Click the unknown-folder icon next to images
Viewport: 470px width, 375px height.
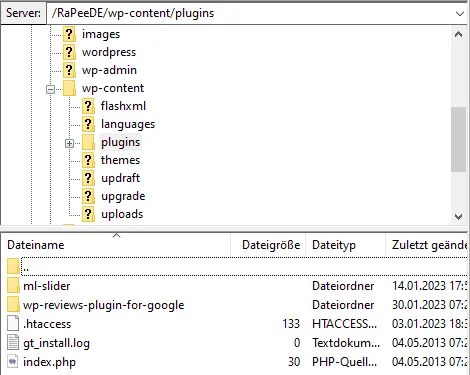tap(69, 34)
